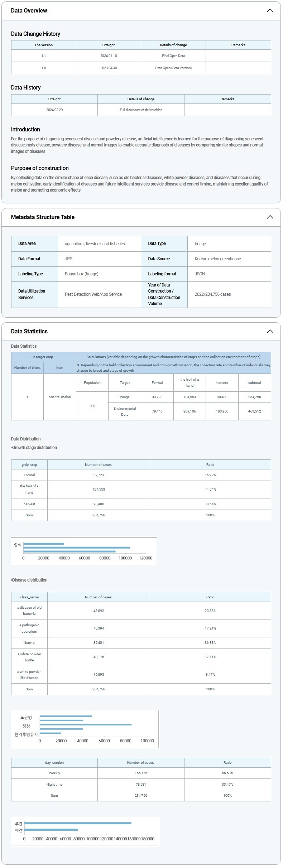The height and width of the screenshot is (868, 283).
Task: Click 'Full disclosure of deliverables' cell
Action: point(141,110)
